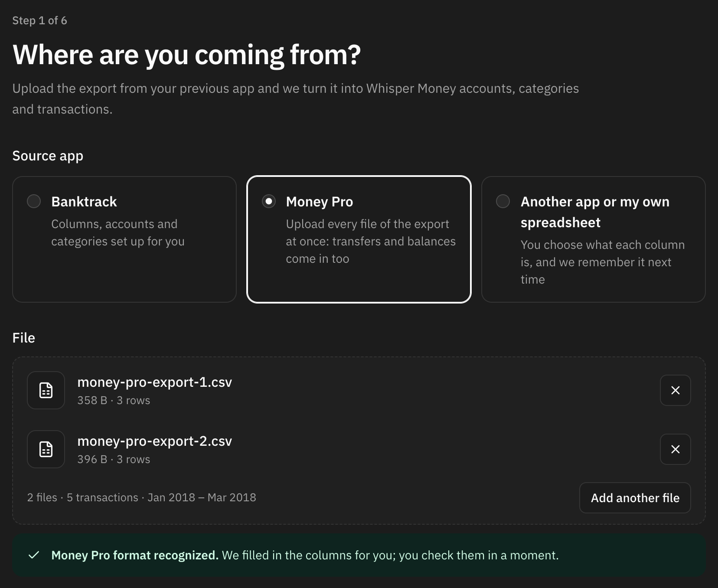The height and width of the screenshot is (588, 718).
Task: Click the '396 B · 3 rows' file details
Action: [x=114, y=459]
